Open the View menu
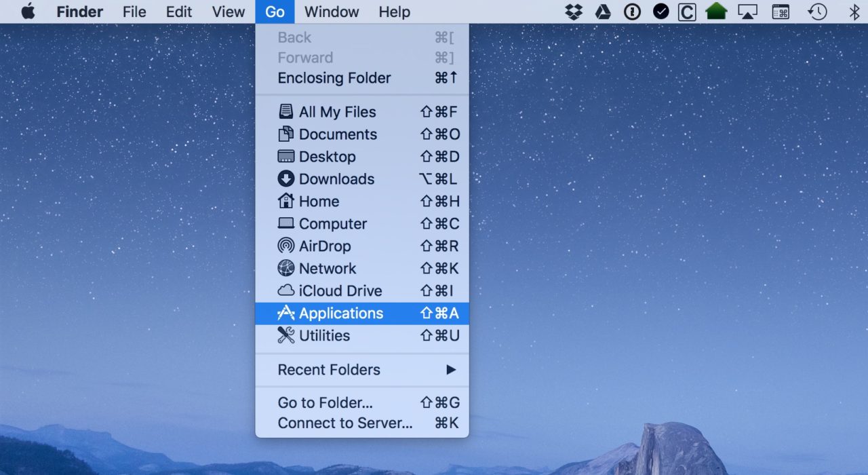 228,12
